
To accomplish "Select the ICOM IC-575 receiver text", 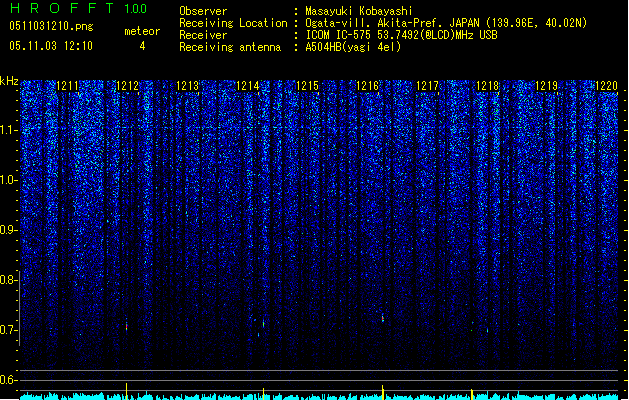I will [401, 35].
